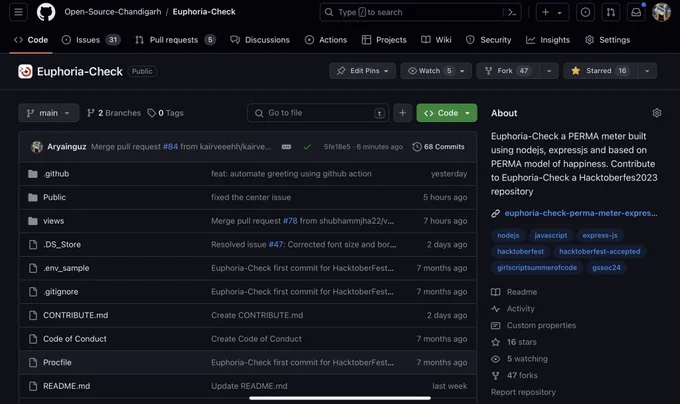680x404 pixels.
Task: Switch to the Issues tab
Action: pyautogui.click(x=91, y=40)
